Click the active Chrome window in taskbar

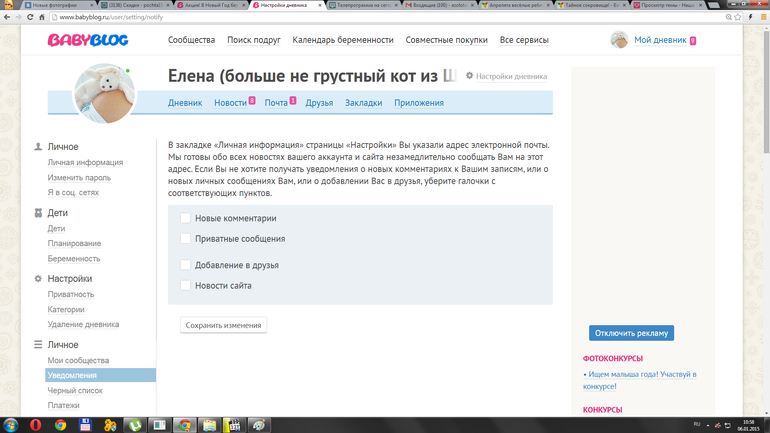[185, 425]
